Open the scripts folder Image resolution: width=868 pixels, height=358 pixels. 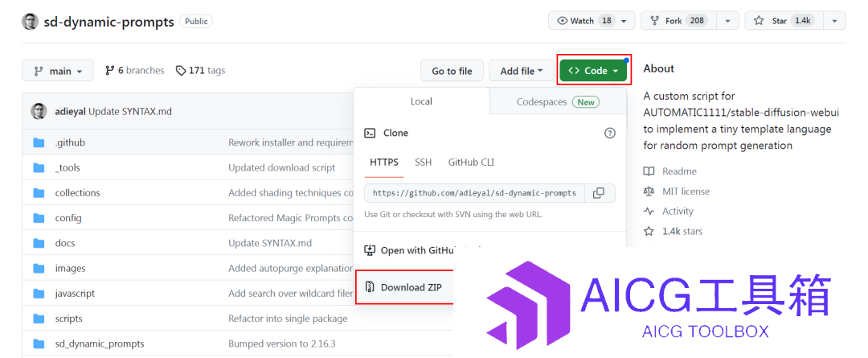coord(68,319)
